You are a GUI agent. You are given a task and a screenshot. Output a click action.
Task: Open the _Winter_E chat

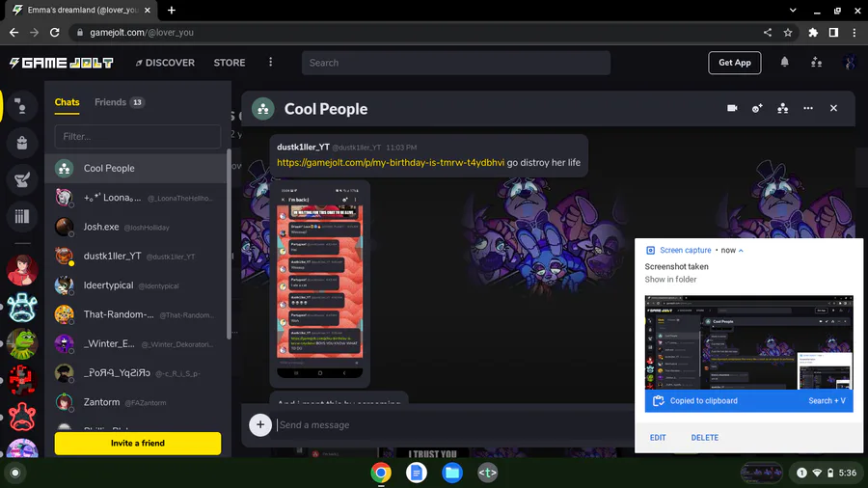[x=136, y=343]
